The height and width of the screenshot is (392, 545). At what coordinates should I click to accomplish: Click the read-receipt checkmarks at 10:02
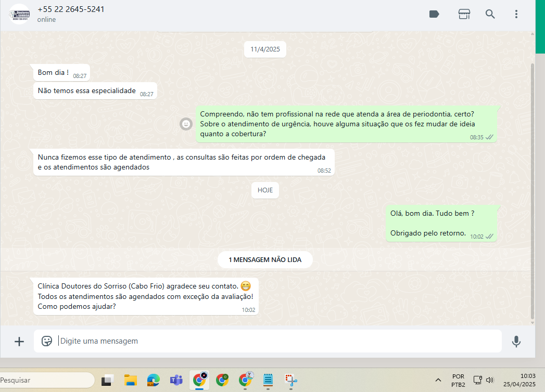pyautogui.click(x=489, y=237)
